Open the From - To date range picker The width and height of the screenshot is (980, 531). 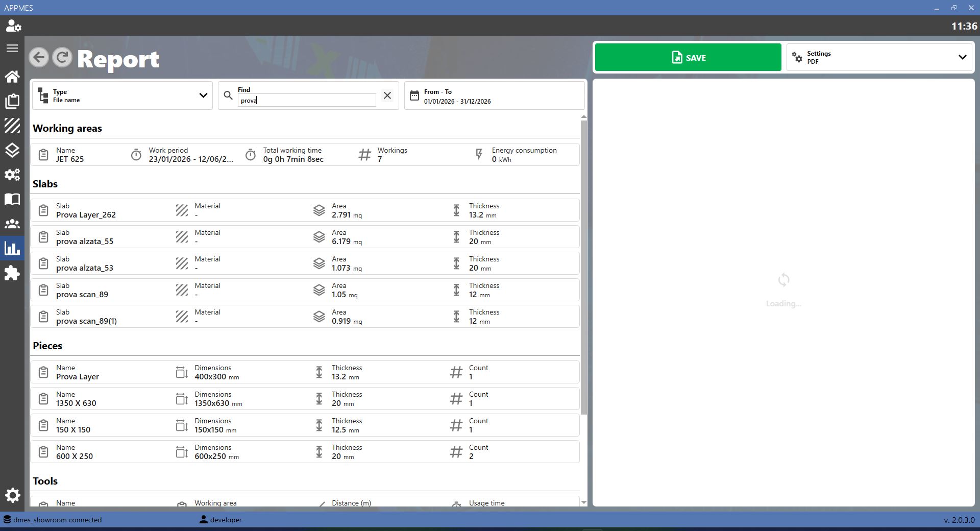(x=494, y=95)
